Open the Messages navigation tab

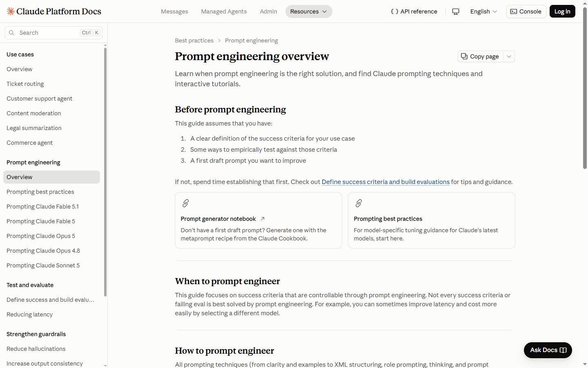(x=174, y=11)
